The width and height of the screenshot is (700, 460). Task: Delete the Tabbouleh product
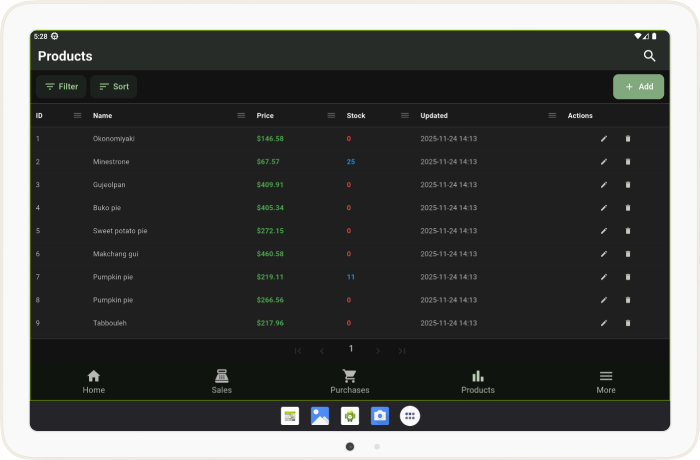628,323
